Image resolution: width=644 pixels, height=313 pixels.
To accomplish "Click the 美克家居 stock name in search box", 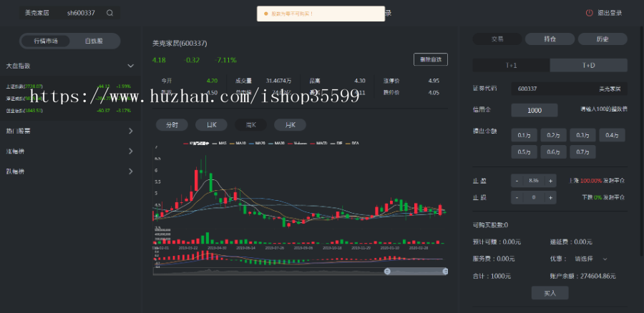I will (x=37, y=13).
